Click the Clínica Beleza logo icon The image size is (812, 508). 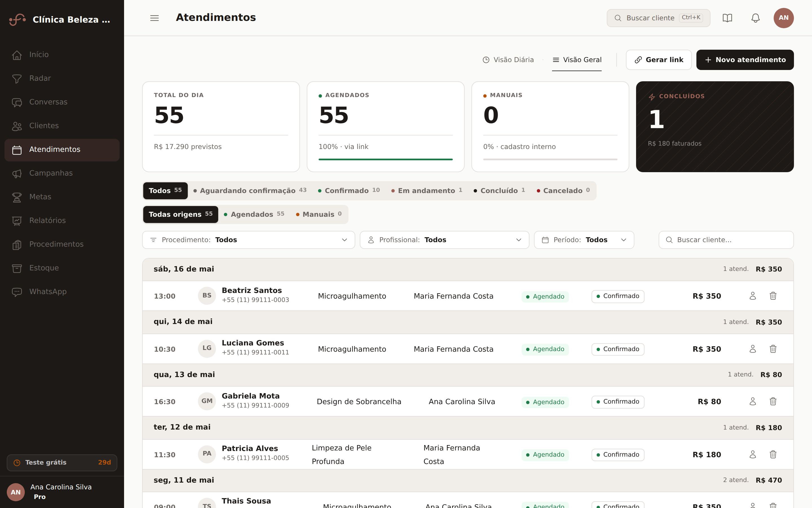(17, 19)
